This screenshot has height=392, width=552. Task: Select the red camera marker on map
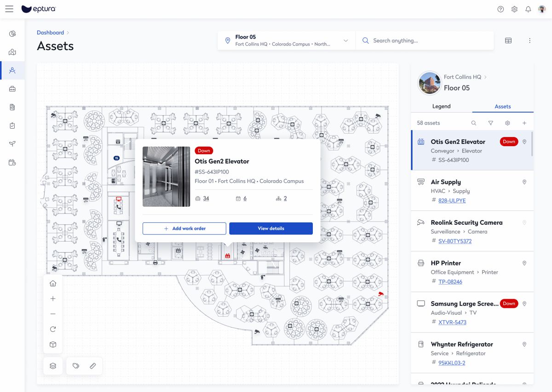(x=380, y=293)
